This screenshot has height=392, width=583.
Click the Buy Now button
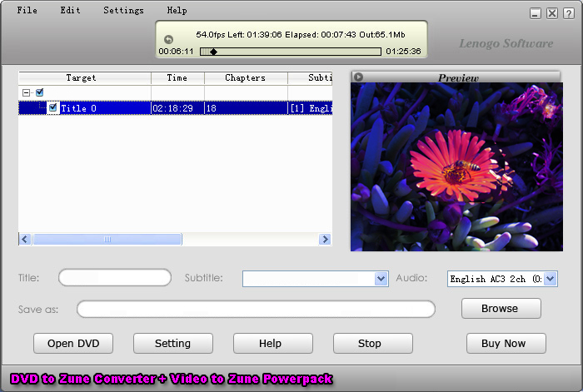(506, 344)
